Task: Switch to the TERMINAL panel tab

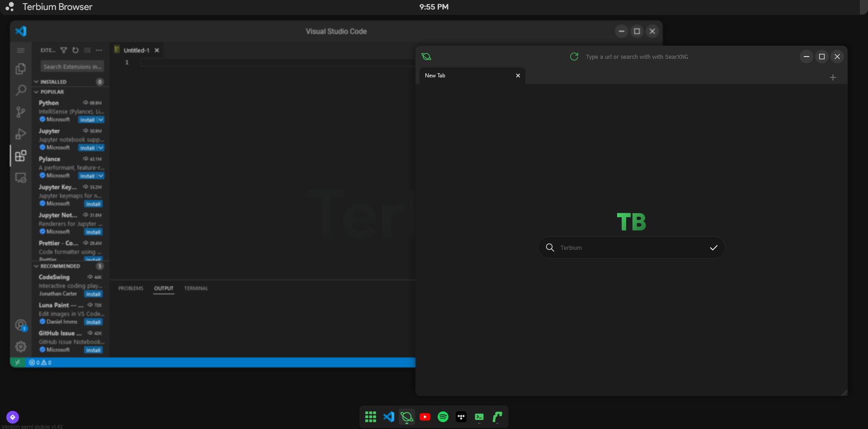Action: (196, 288)
